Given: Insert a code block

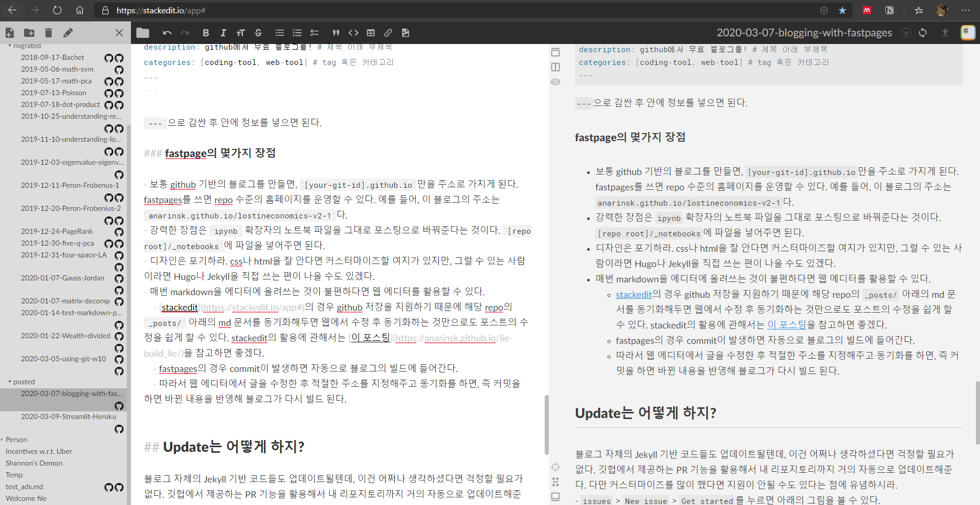Looking at the screenshot, I should click(x=353, y=33).
